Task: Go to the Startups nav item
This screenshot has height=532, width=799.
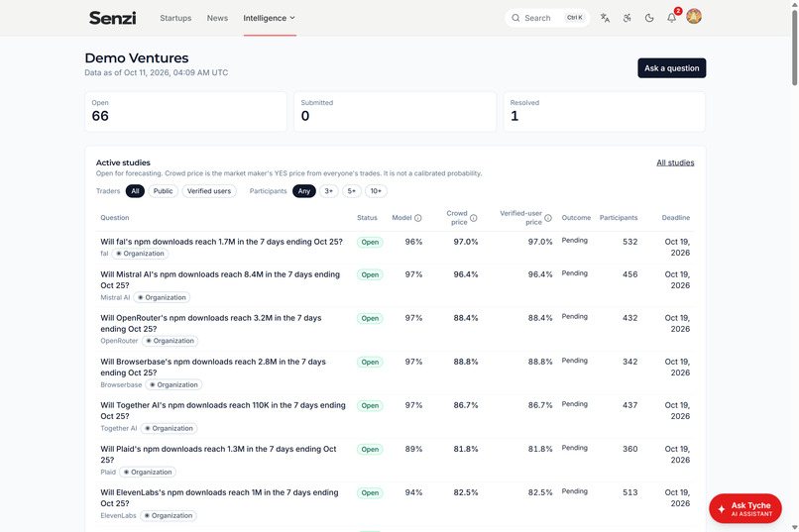Action: 175,18
